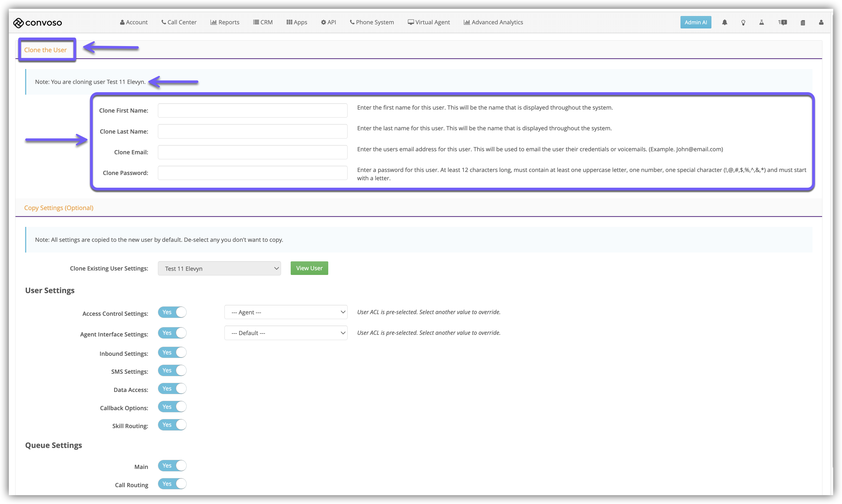
Task: Toggle SMS Settings switch
Action: 172,370
